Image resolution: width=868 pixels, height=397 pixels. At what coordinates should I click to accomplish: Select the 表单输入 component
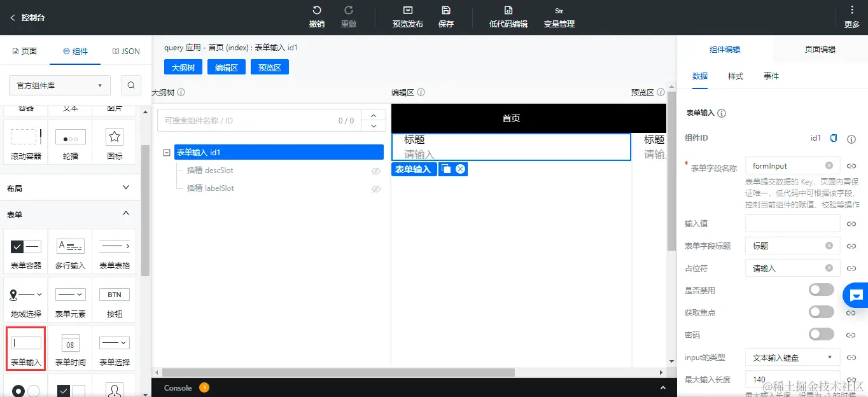26,349
